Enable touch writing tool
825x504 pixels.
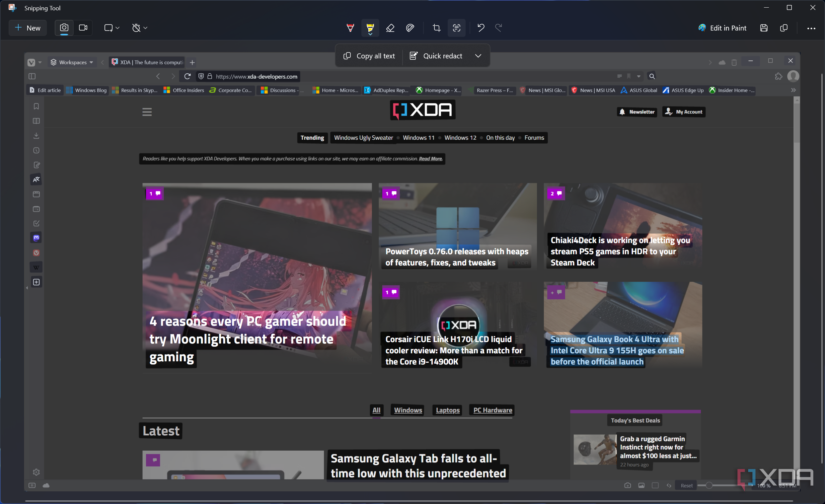410,28
